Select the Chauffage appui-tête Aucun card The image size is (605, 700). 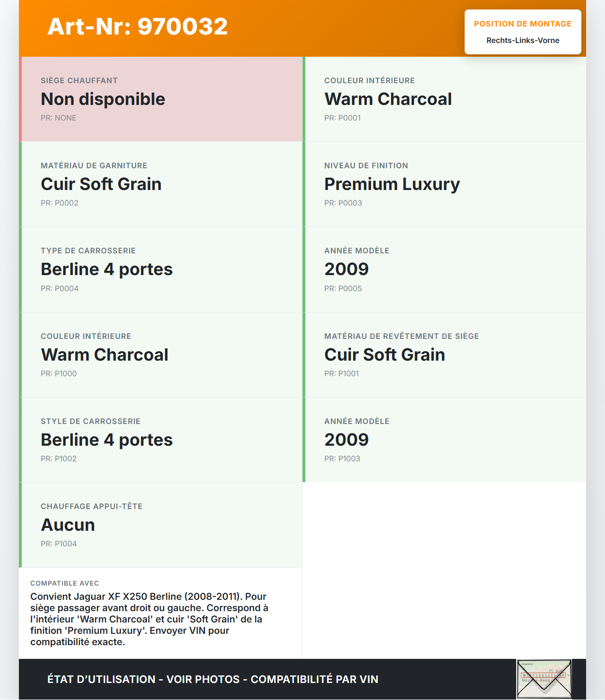point(161,525)
